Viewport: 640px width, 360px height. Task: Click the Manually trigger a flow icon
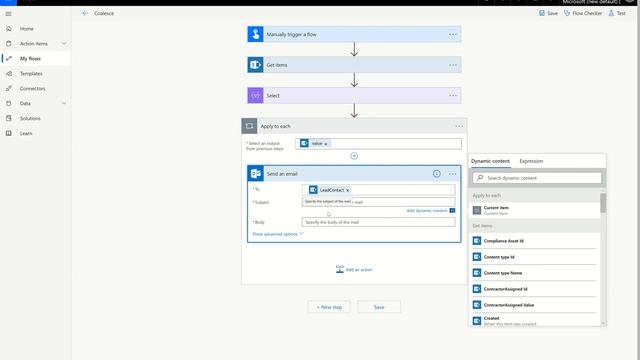click(x=256, y=34)
